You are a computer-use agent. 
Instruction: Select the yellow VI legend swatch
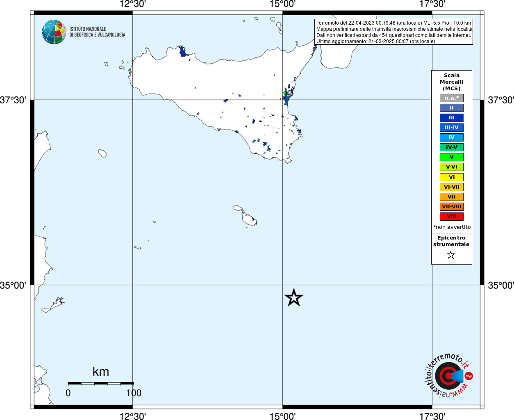coord(451,177)
